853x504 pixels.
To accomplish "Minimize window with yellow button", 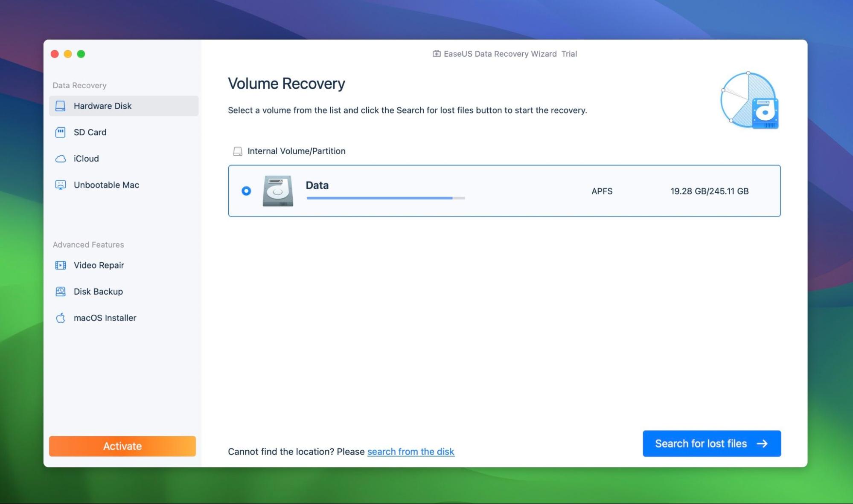I will pos(68,54).
